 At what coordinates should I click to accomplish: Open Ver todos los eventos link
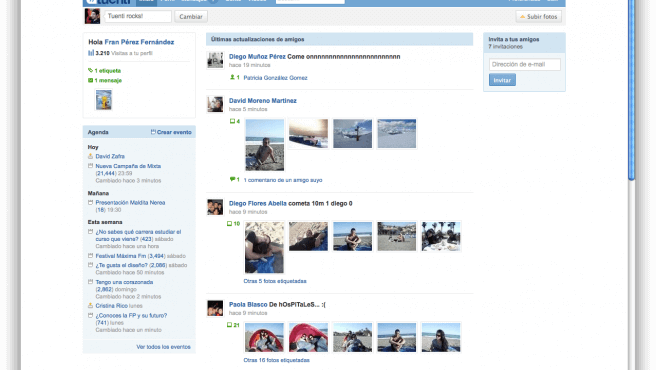[x=163, y=347]
